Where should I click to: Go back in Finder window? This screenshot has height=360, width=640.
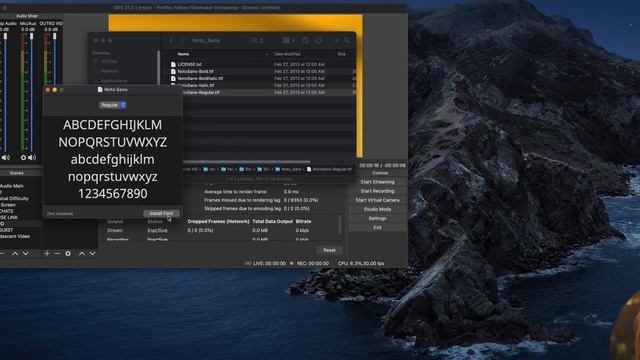click(171, 40)
